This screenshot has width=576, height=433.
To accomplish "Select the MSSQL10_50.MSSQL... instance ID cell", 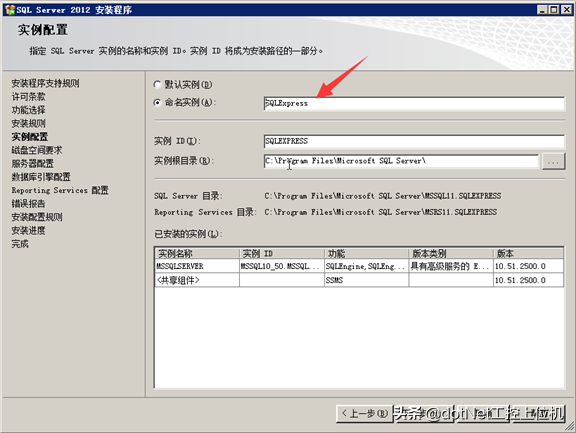I will (282, 266).
